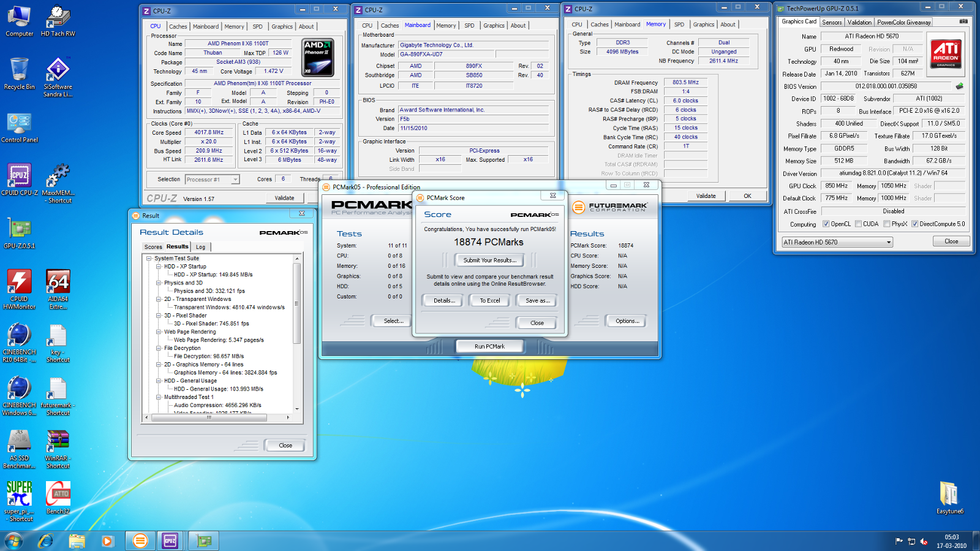Collapse Physics and 3D node
Viewport: 980px width, 551px height.
(x=159, y=283)
